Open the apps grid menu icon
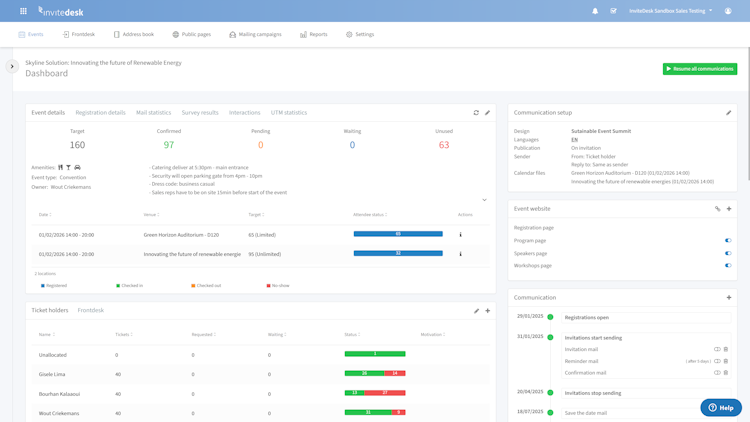750x422 pixels. [x=23, y=11]
